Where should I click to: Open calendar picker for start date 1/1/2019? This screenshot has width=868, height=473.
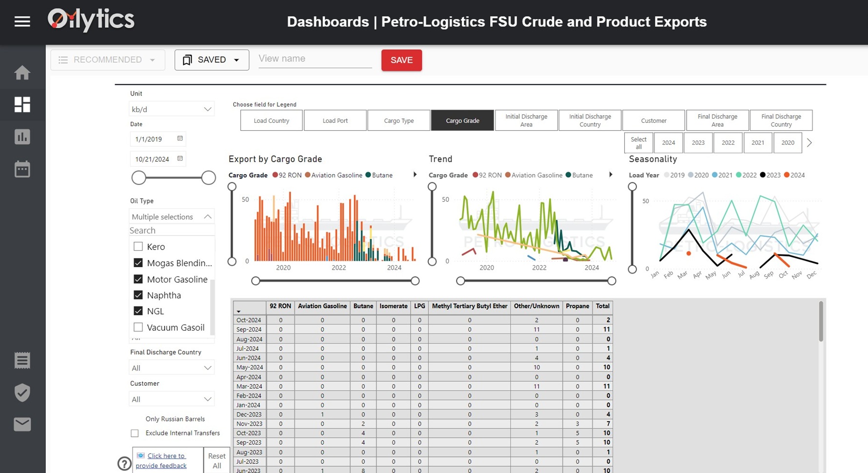pyautogui.click(x=180, y=138)
